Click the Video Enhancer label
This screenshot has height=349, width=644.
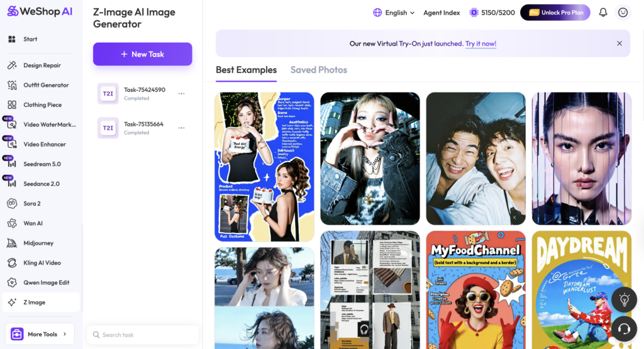point(45,144)
